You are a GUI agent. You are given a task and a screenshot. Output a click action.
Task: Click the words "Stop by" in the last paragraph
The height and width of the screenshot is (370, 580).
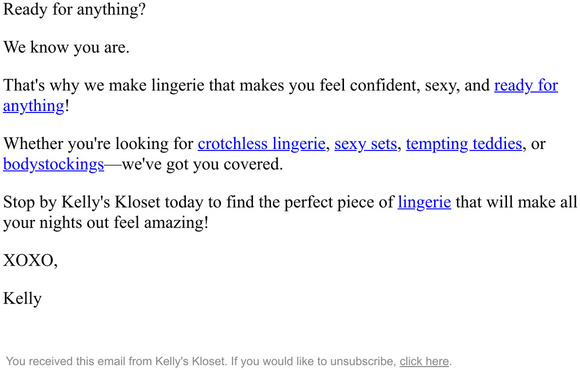pos(30,202)
